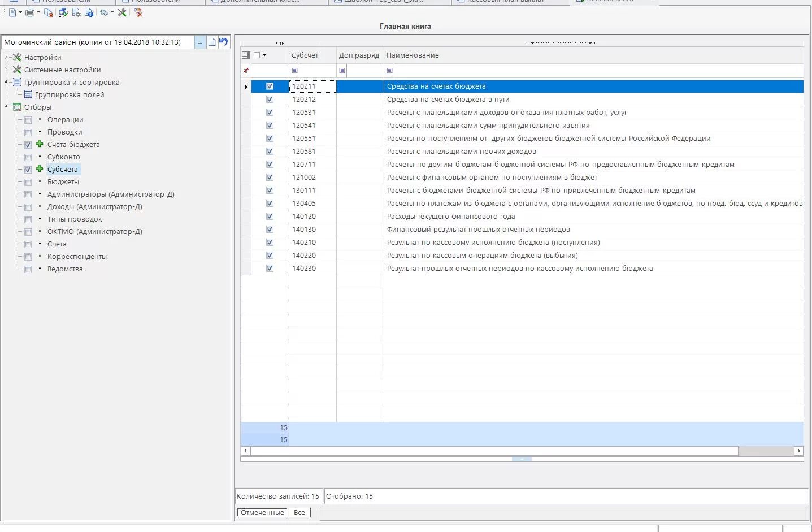Select ОКТМО (Администратор-Д) filter in tree
812x532 pixels.
(x=95, y=232)
